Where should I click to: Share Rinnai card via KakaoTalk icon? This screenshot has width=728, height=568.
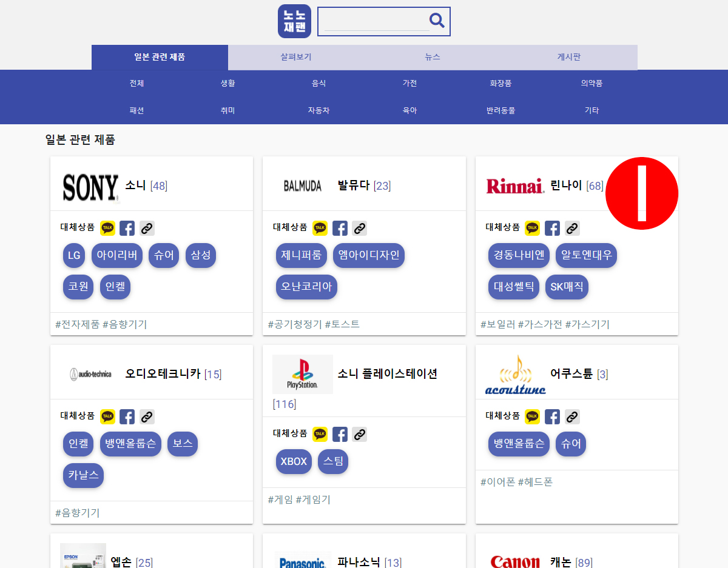coord(532,228)
